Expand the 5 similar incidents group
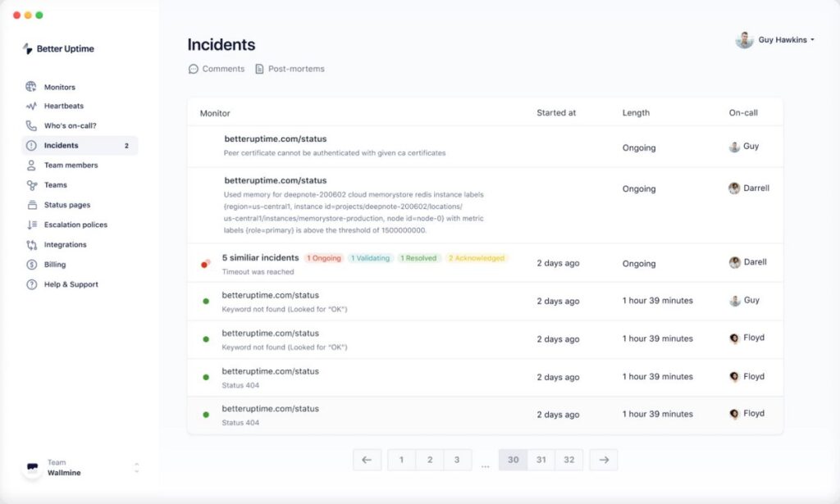Screen dimensions: 840x504 [260, 258]
